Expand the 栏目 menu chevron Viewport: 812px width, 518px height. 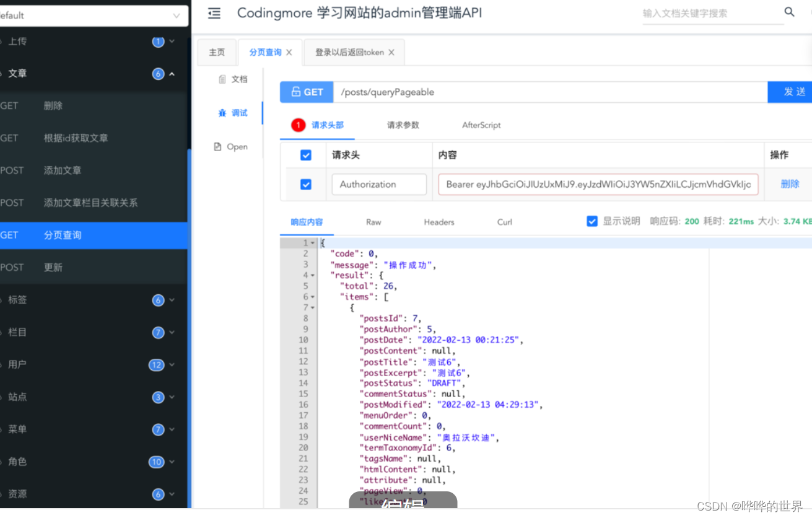pos(172,333)
